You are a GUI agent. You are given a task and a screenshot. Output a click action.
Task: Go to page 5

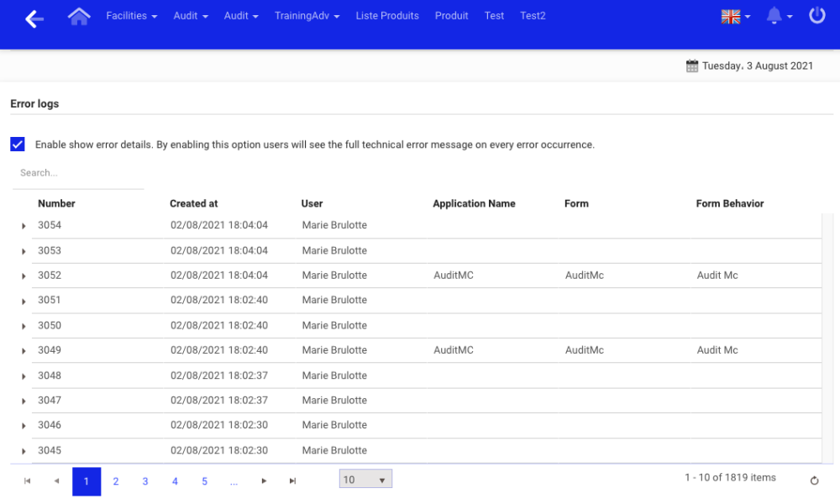[x=205, y=481]
